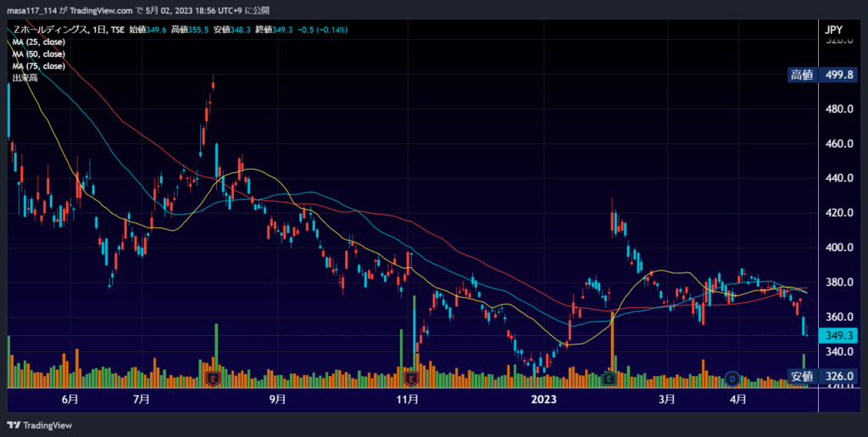The height and width of the screenshot is (437, 868).
Task: Click the 460.0 price scale label
Action: pos(838,144)
